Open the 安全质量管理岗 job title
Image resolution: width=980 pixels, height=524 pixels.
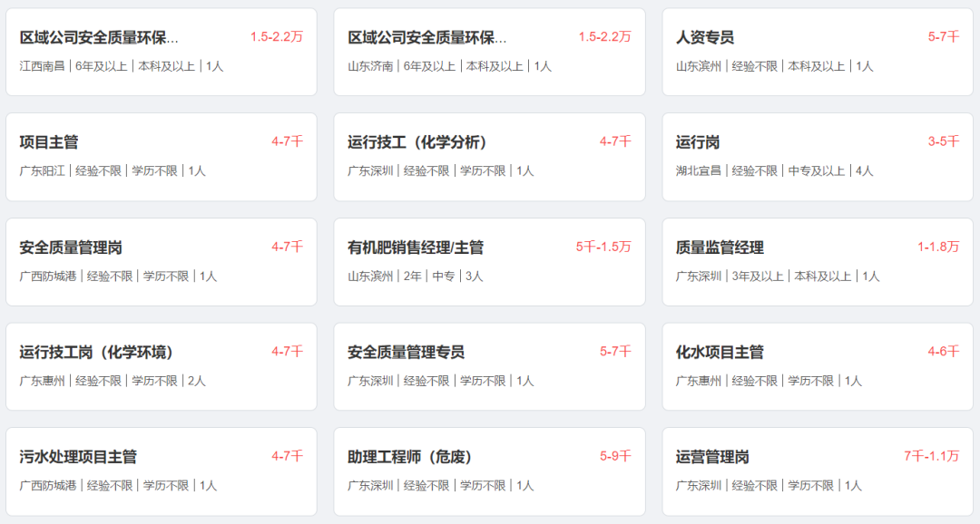[x=71, y=247]
